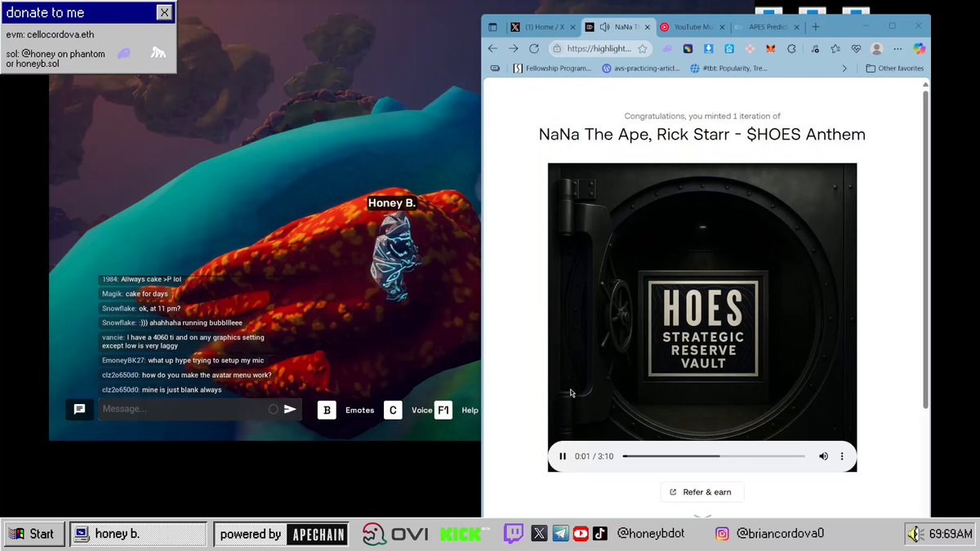Image resolution: width=980 pixels, height=551 pixels.
Task: Open the Phantom purple ghost extension
Action: coord(667,49)
